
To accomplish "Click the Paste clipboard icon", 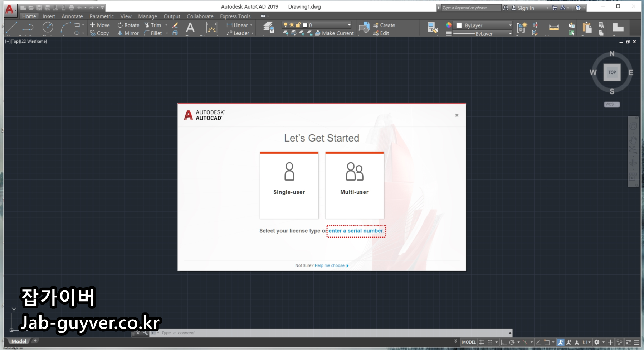I will (587, 28).
